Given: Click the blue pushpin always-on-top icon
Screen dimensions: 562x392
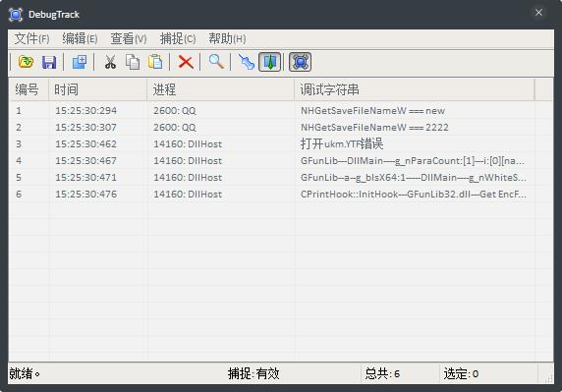Looking at the screenshot, I should click(247, 62).
